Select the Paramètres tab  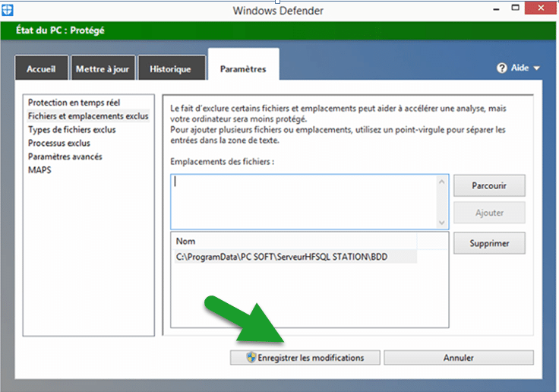click(244, 65)
